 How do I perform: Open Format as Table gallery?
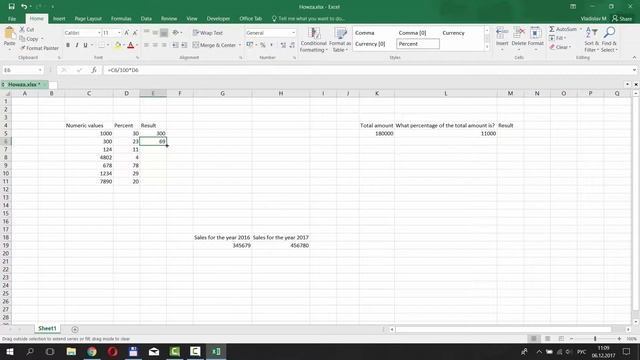pyautogui.click(x=340, y=40)
